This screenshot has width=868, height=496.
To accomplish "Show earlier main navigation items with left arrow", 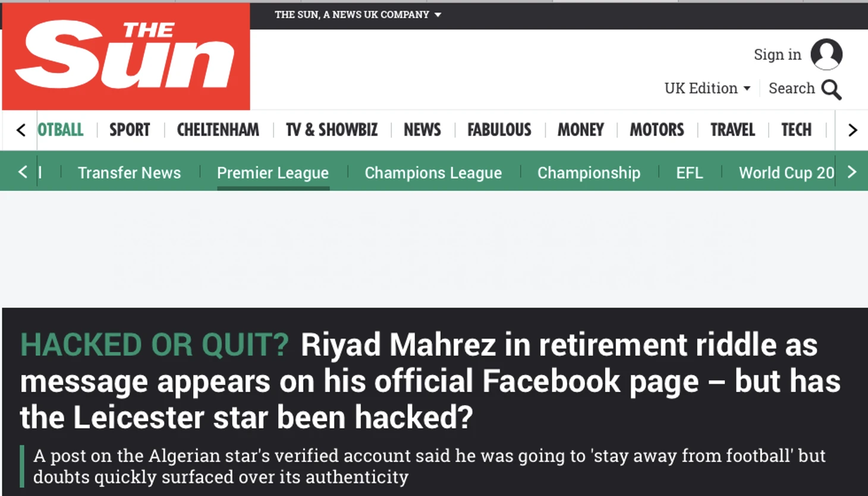I will pyautogui.click(x=21, y=130).
